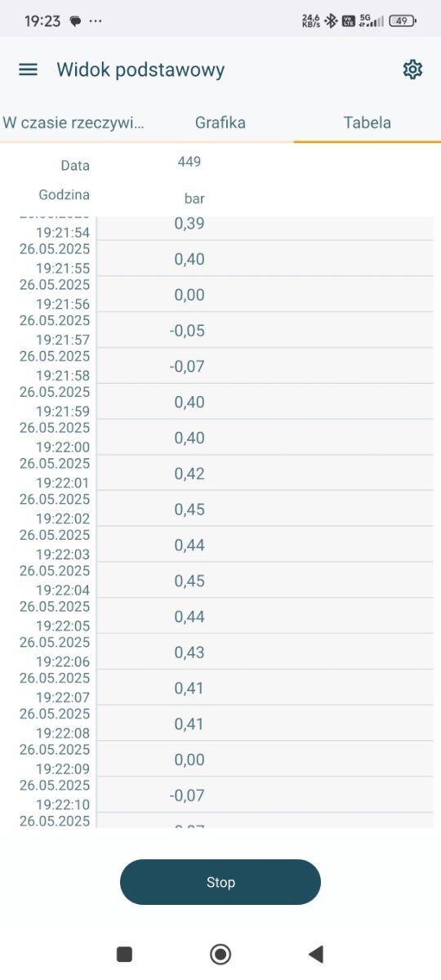Tap the bar unit header

[x=194, y=198]
